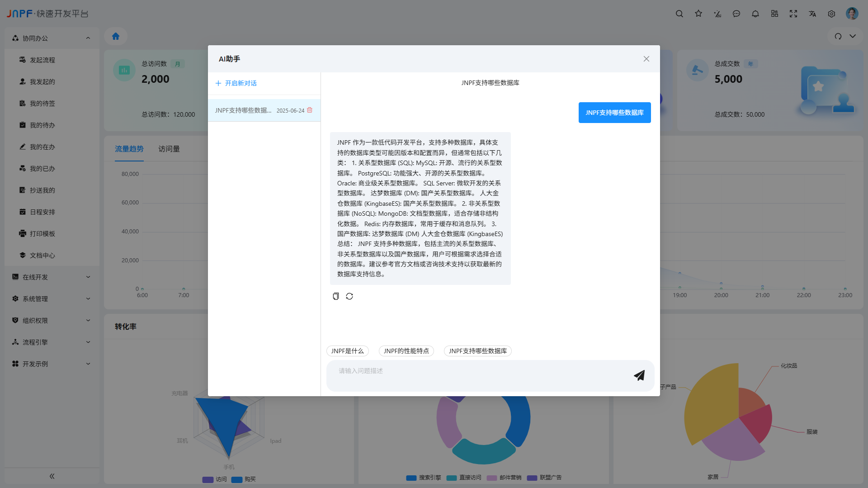The width and height of the screenshot is (868, 488).
Task: Expand the tab options chevron at right
Action: point(853,36)
